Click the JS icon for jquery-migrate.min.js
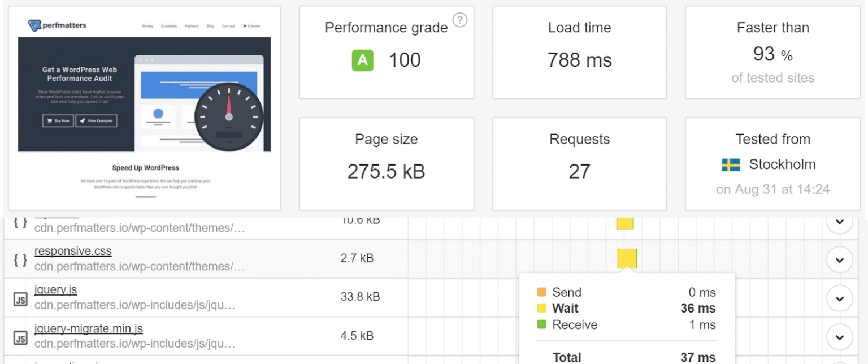Screen dimensions: 868x364 [20, 336]
